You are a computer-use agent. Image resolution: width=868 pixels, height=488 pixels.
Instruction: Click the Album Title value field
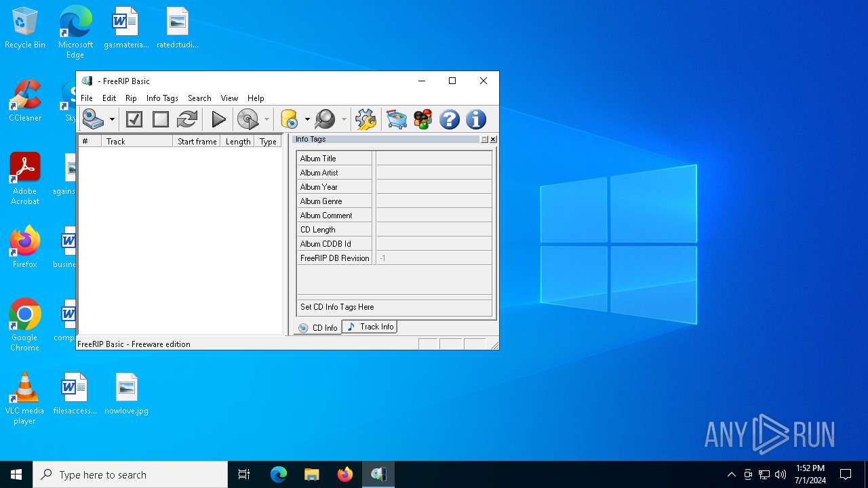(x=434, y=159)
